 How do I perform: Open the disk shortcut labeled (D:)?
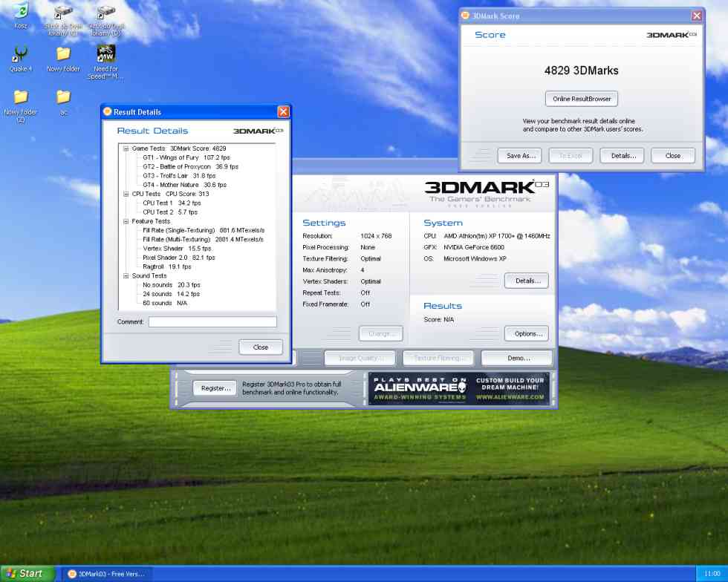coord(105,20)
